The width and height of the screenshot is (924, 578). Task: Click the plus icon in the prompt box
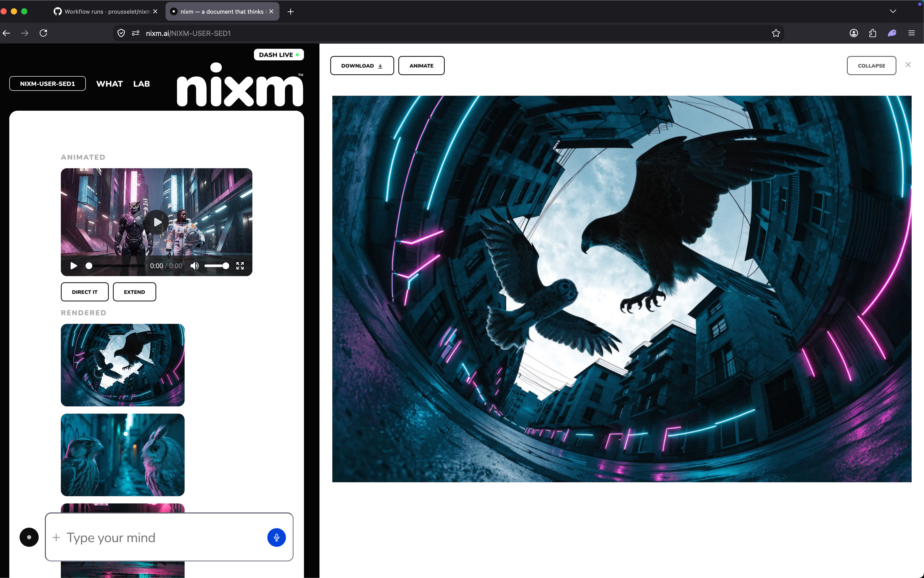56,537
